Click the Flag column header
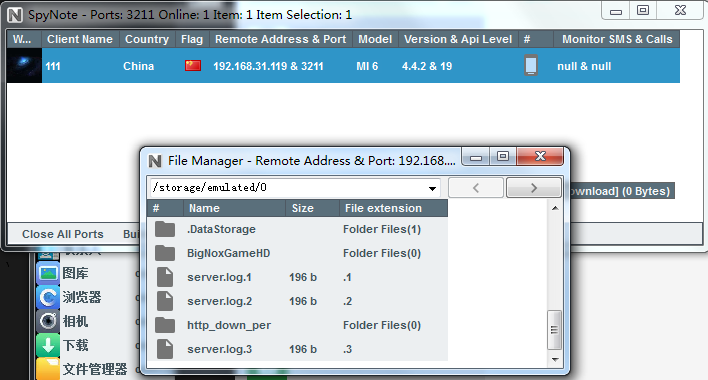This screenshot has height=380, width=708. click(x=192, y=39)
